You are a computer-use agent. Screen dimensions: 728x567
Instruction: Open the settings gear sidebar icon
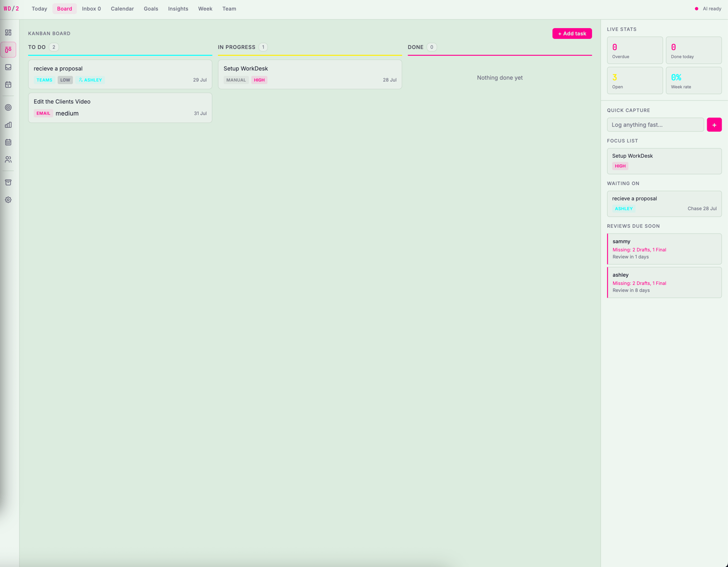pyautogui.click(x=8, y=200)
